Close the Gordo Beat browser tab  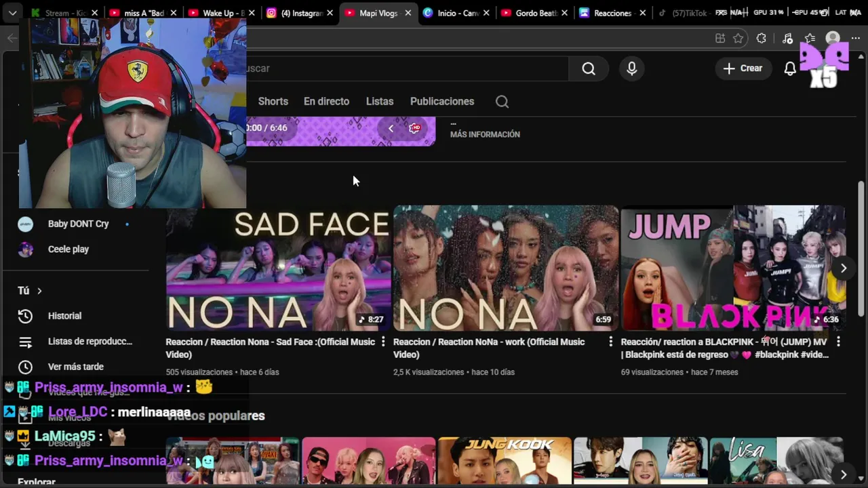tap(565, 13)
